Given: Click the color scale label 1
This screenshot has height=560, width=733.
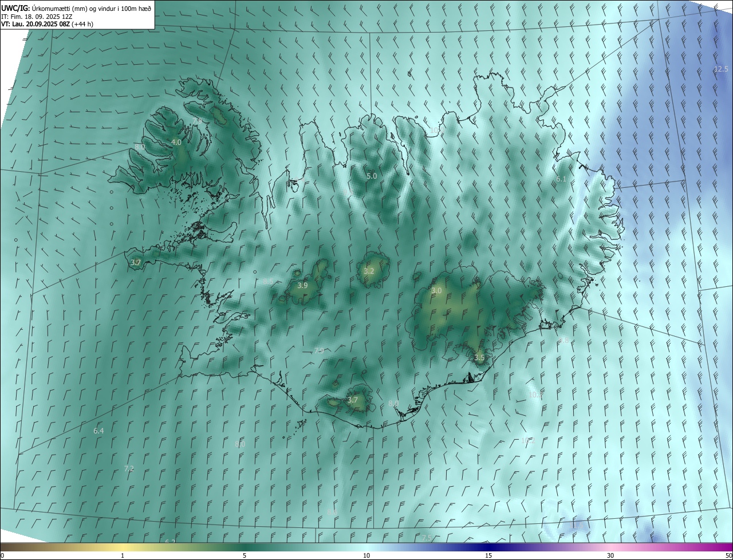Looking at the screenshot, I should [123, 555].
